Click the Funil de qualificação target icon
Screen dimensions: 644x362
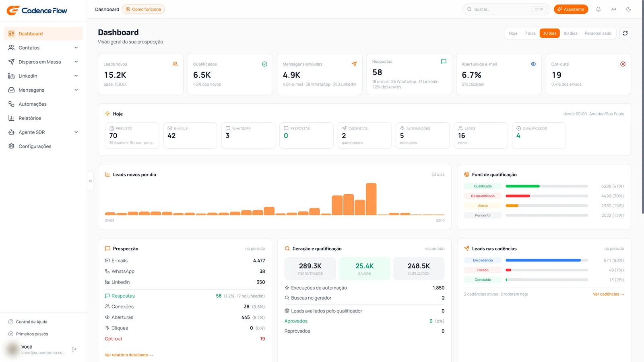467,175
